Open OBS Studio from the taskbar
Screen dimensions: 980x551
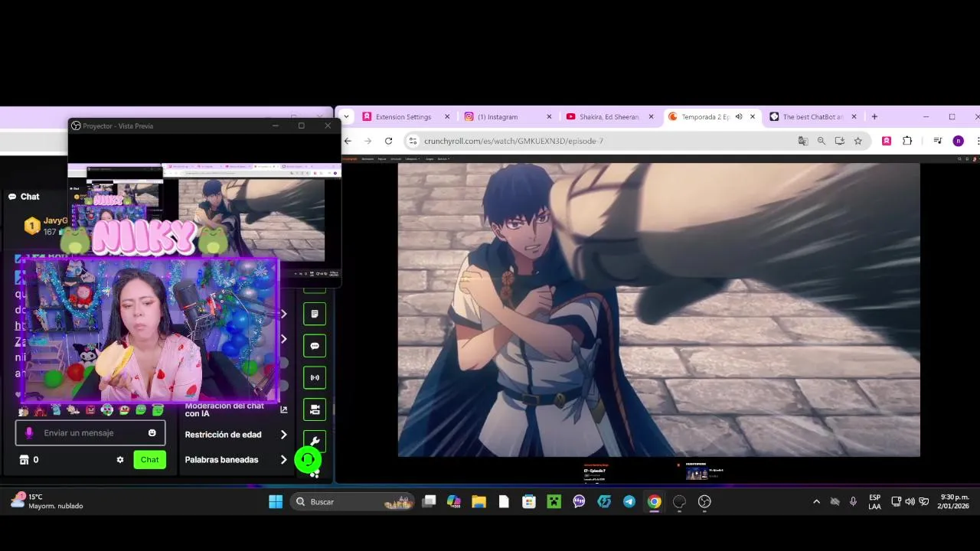coord(704,502)
